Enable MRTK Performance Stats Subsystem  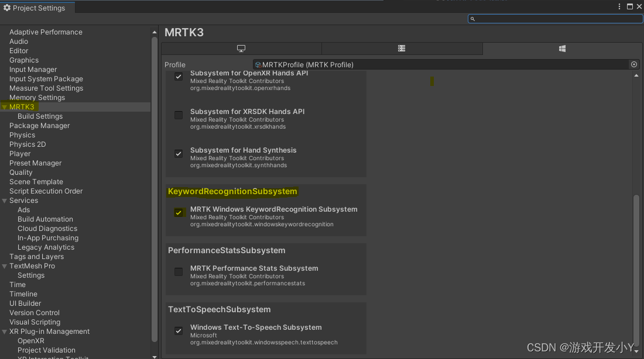coord(178,272)
